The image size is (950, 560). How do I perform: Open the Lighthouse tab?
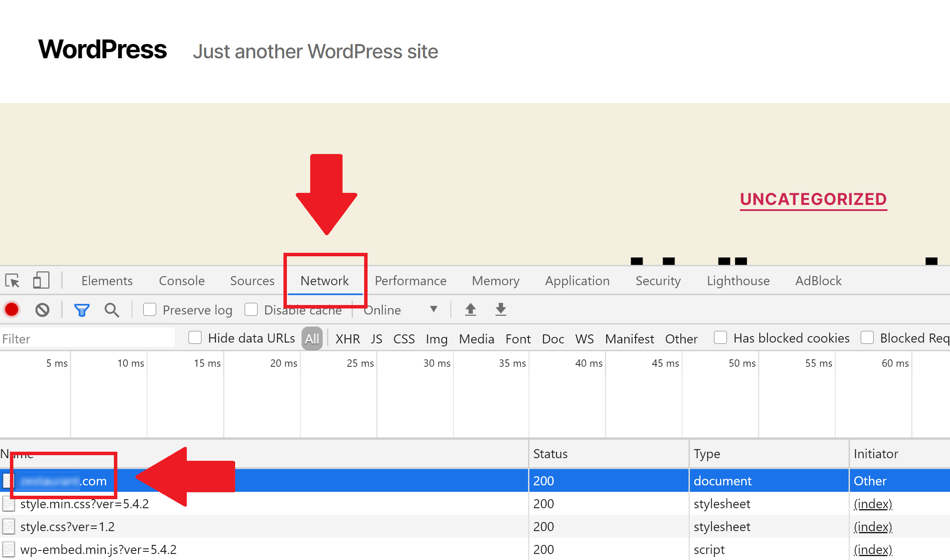point(738,281)
